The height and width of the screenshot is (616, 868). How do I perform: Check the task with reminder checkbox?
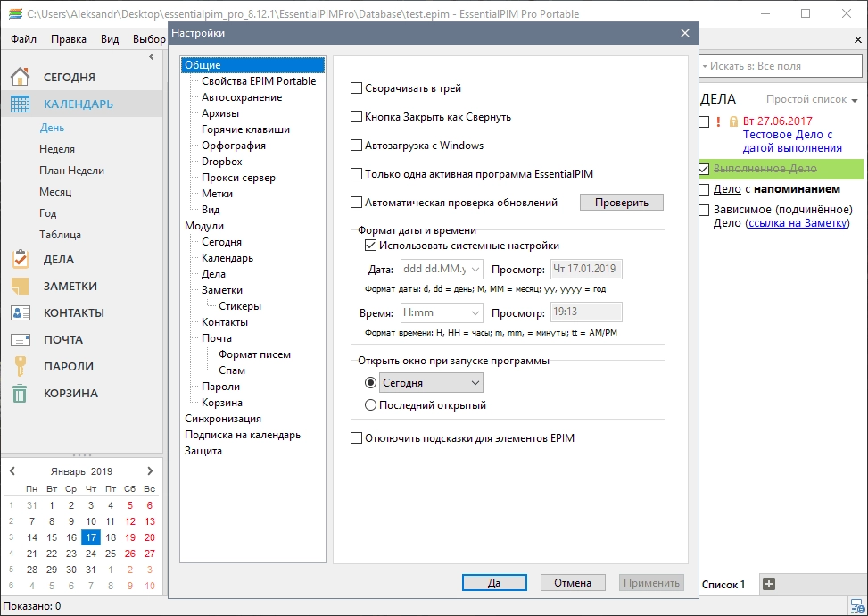coord(704,189)
